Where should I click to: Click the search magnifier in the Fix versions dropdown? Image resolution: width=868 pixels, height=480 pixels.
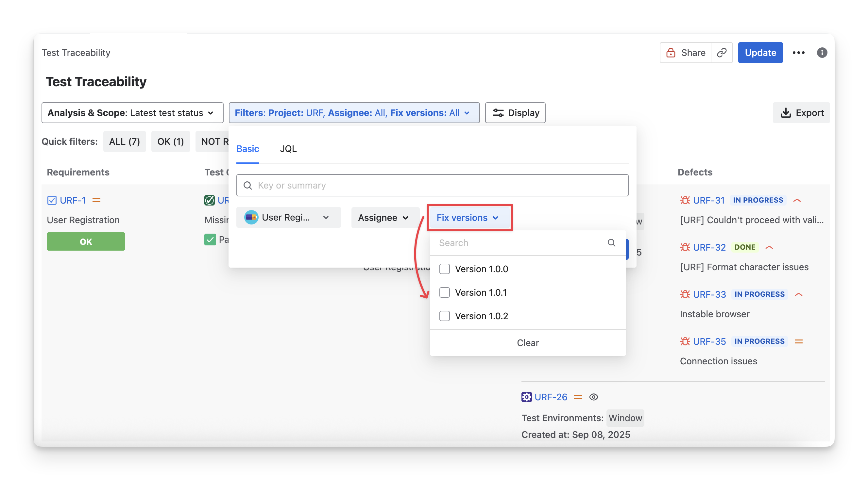pos(611,242)
